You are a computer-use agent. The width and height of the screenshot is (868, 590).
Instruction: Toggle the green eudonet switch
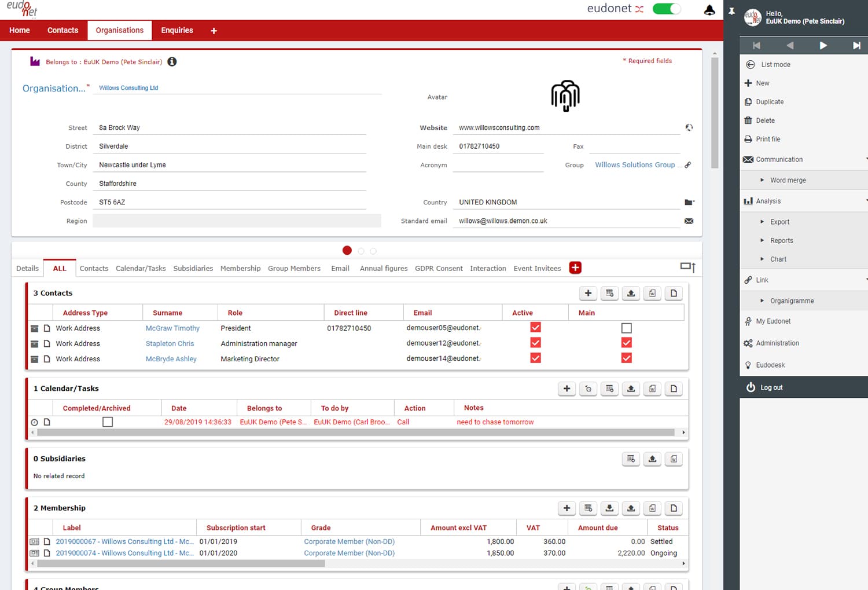point(667,9)
